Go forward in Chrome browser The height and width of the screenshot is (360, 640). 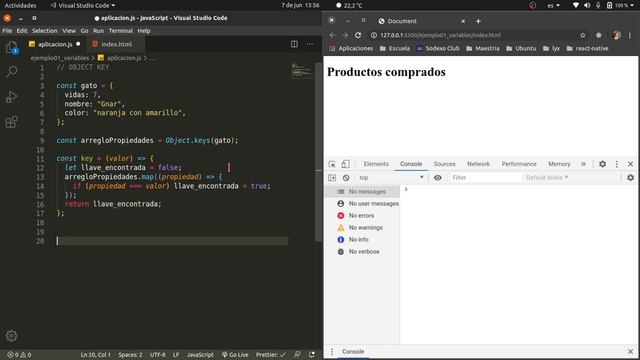345,35
